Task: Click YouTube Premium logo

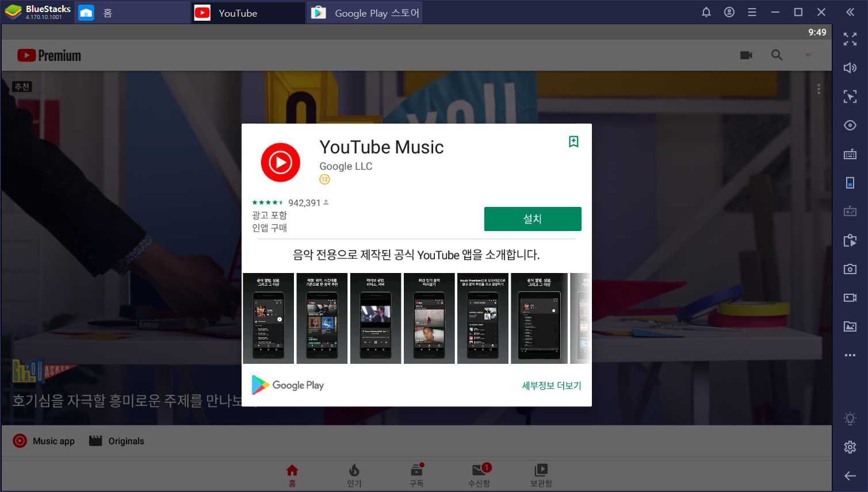Action: pyautogui.click(x=49, y=55)
